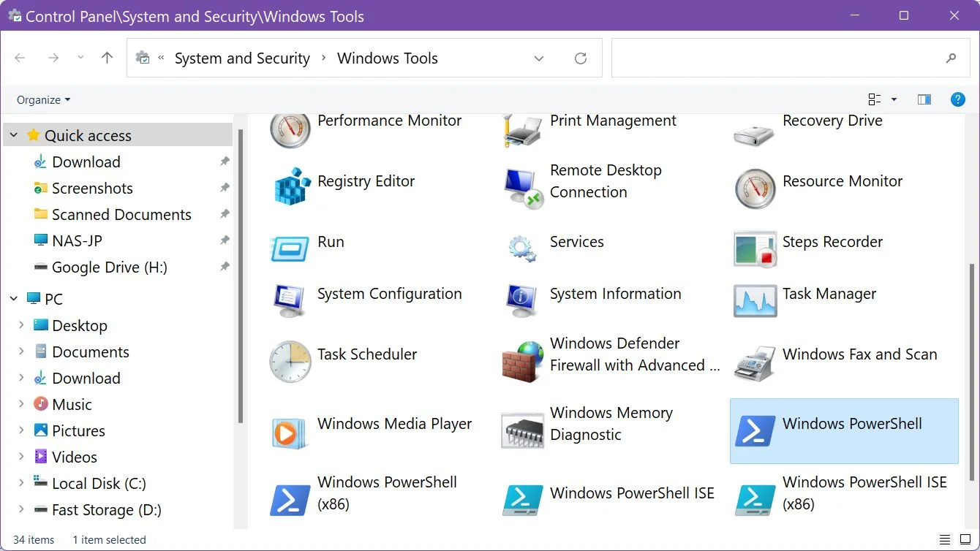Go back with the Back arrow
The image size is (980, 551).
(x=20, y=58)
